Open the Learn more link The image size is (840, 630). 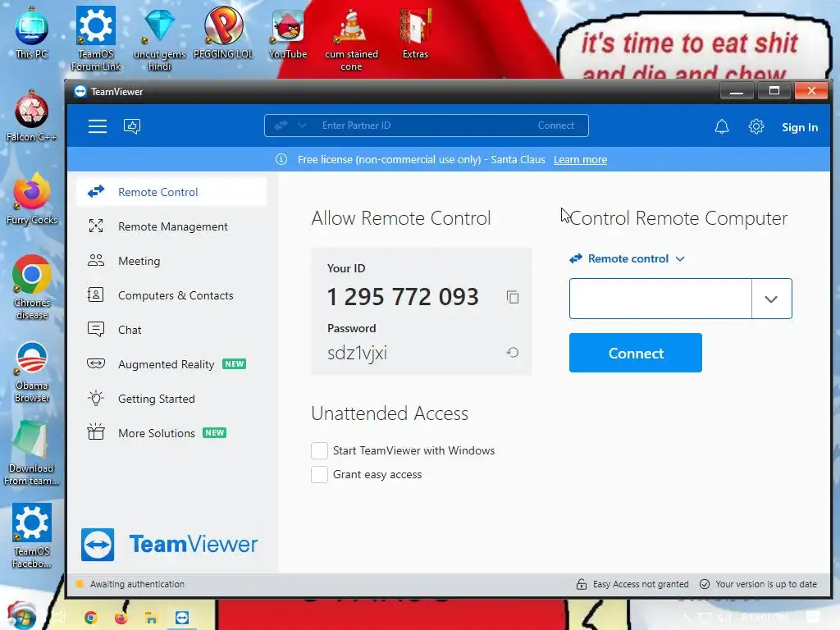(x=580, y=160)
